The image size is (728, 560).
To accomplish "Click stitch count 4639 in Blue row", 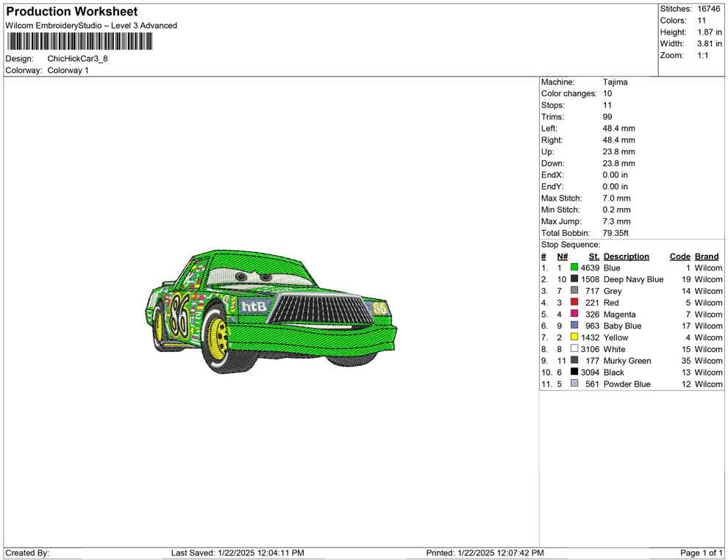I will 590,268.
